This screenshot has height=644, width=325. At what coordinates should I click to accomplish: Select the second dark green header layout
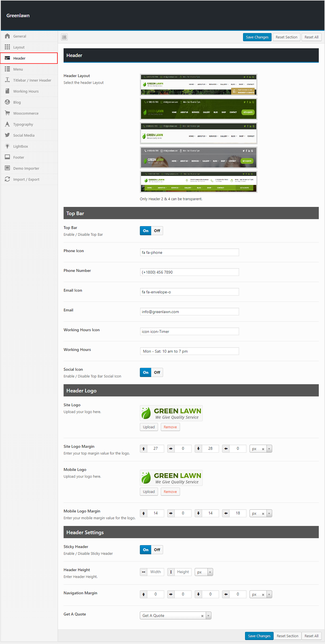199,109
